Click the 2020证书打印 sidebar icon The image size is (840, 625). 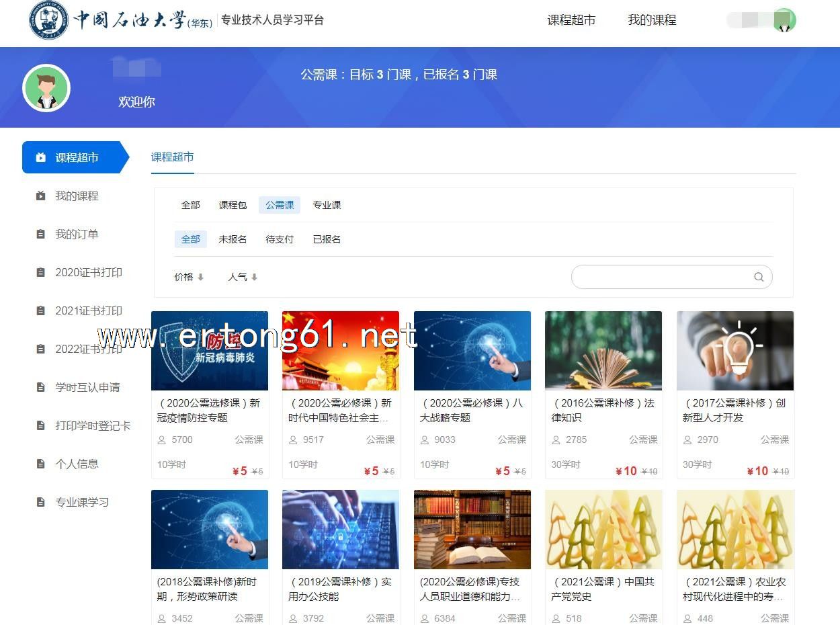click(x=40, y=273)
